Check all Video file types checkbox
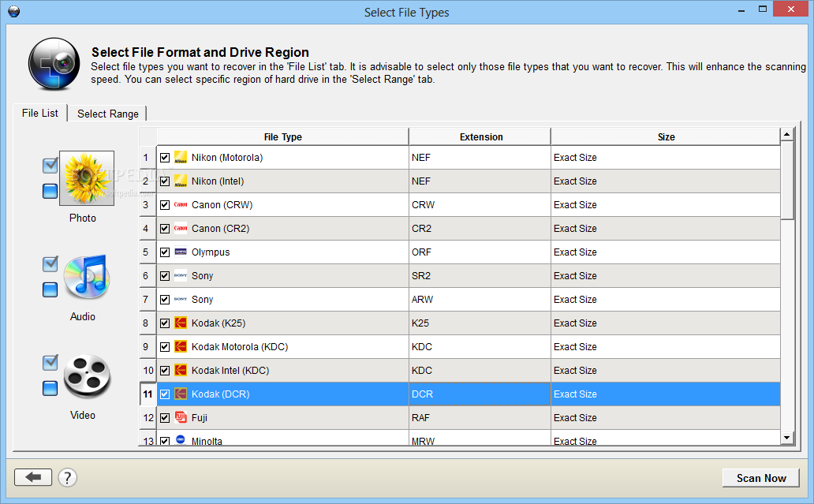 click(50, 363)
